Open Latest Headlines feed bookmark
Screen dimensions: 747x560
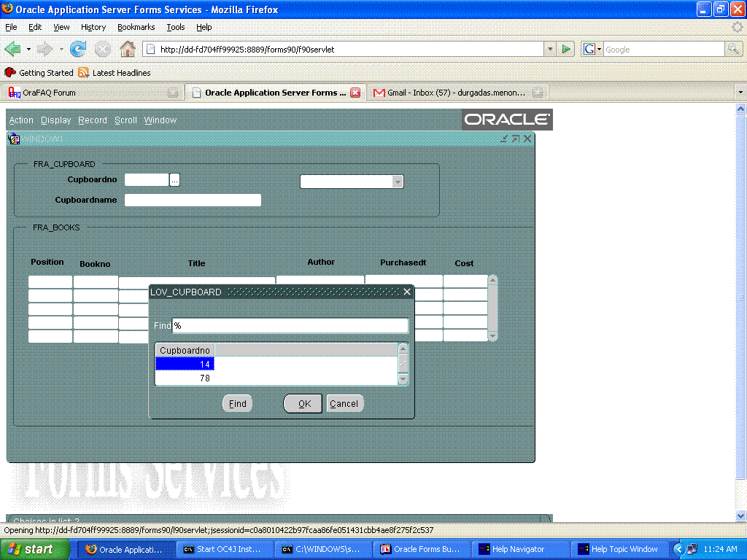[115, 73]
